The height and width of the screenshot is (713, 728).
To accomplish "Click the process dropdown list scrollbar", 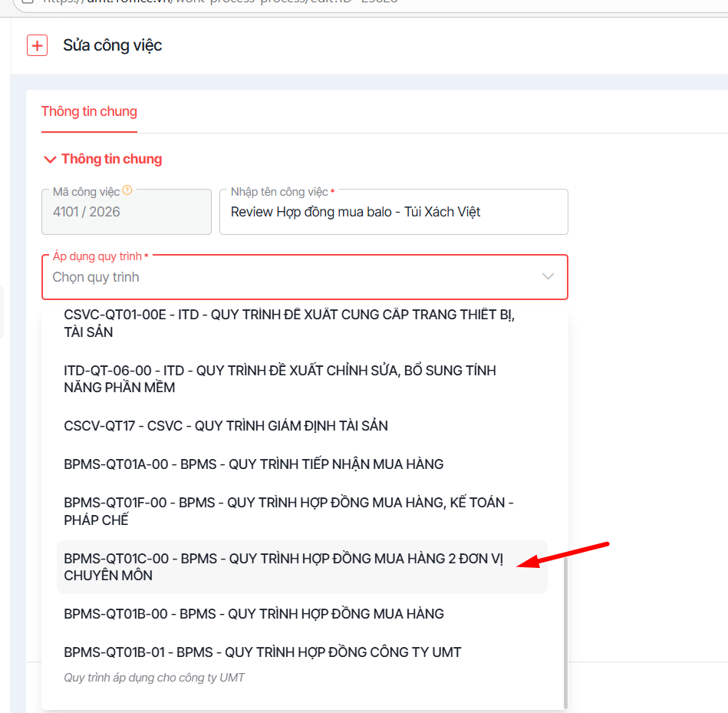I will tap(565, 629).
